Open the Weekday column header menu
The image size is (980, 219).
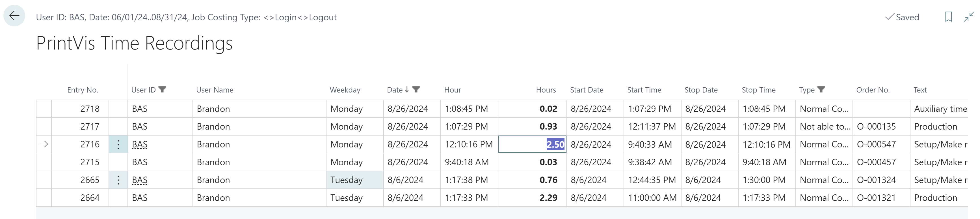click(x=345, y=90)
